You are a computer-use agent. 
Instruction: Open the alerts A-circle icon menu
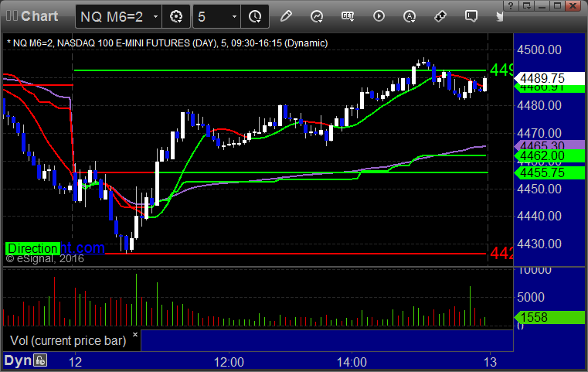pyautogui.click(x=410, y=16)
